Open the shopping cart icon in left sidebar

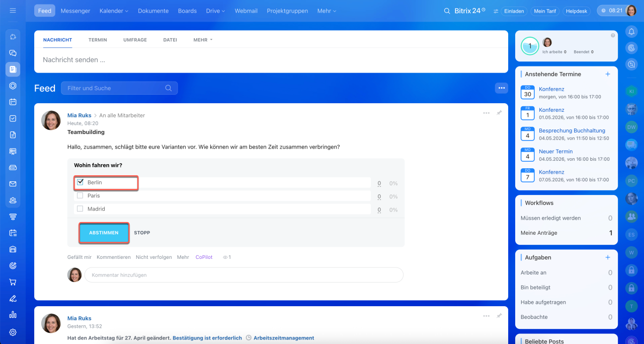pos(13,282)
